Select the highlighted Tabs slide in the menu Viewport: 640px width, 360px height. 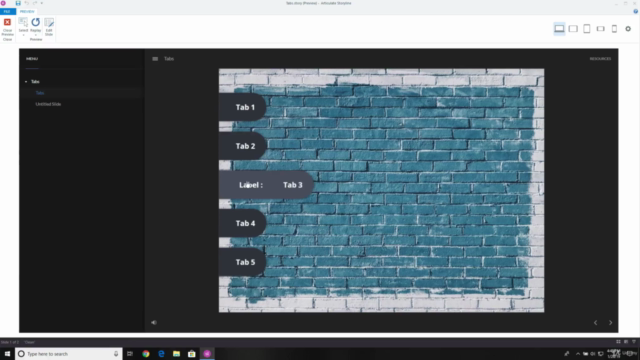pos(40,93)
